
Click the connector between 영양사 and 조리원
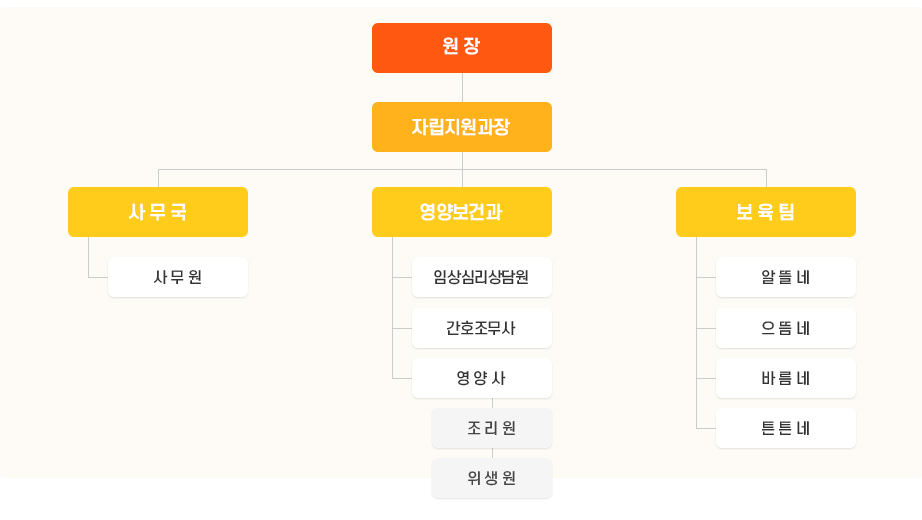492,404
